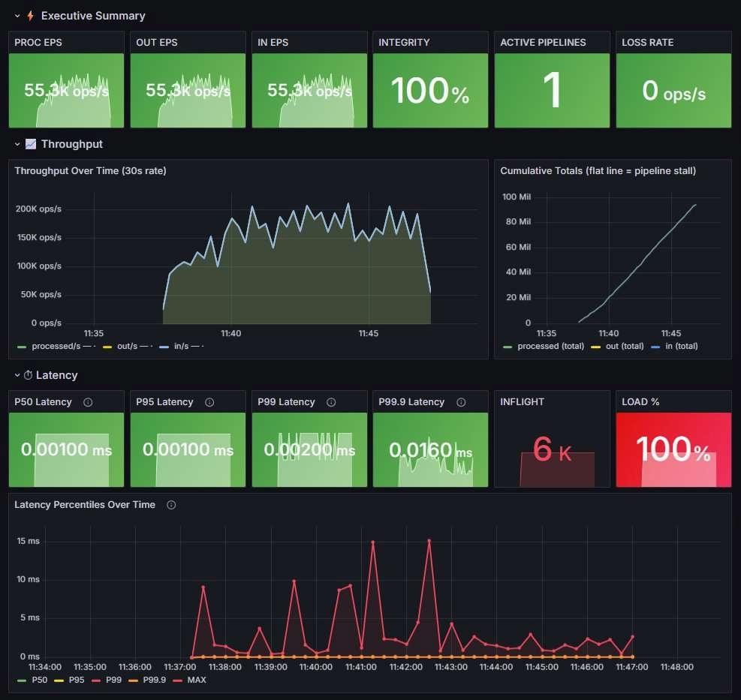Open the Latency Percentiles Over Time info icon
The width and height of the screenshot is (741, 700).
[171, 505]
